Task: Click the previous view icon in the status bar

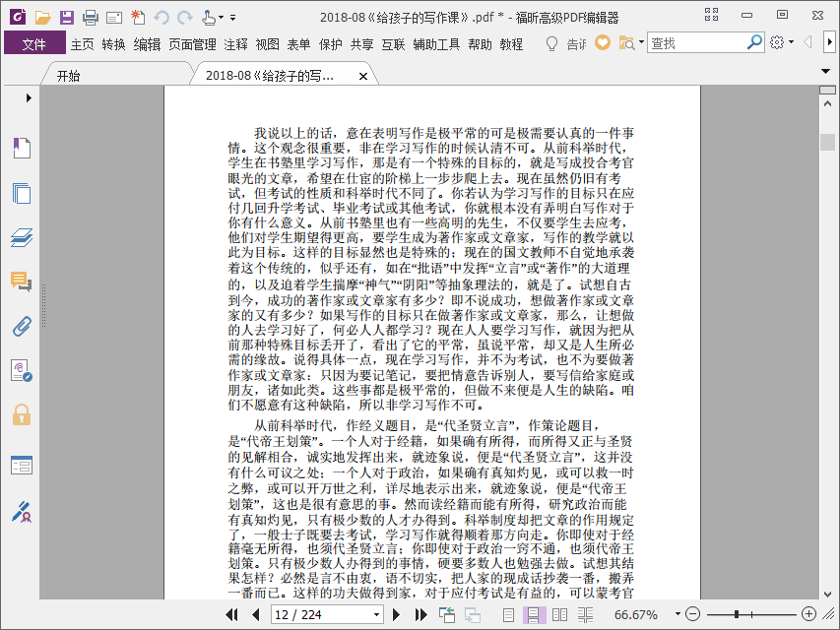Action: [447, 614]
